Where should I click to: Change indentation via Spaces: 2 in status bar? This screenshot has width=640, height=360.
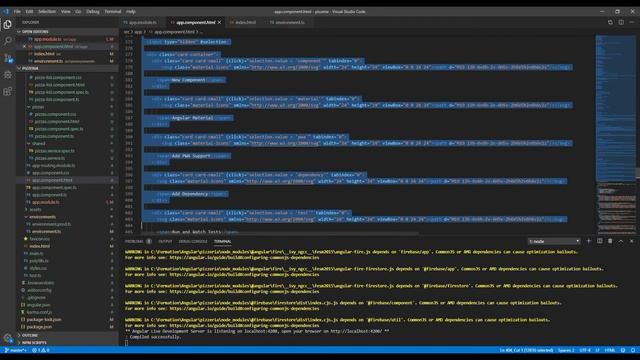coord(566,350)
